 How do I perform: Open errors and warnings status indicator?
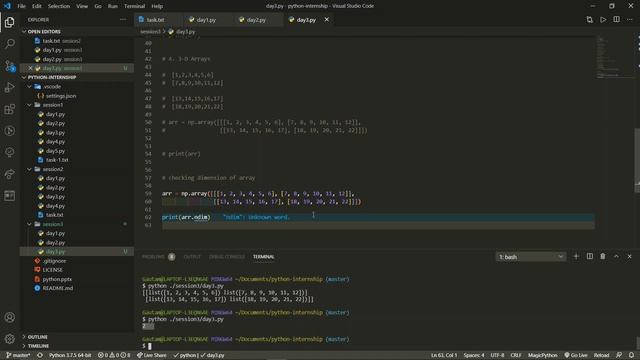click(x=114, y=355)
